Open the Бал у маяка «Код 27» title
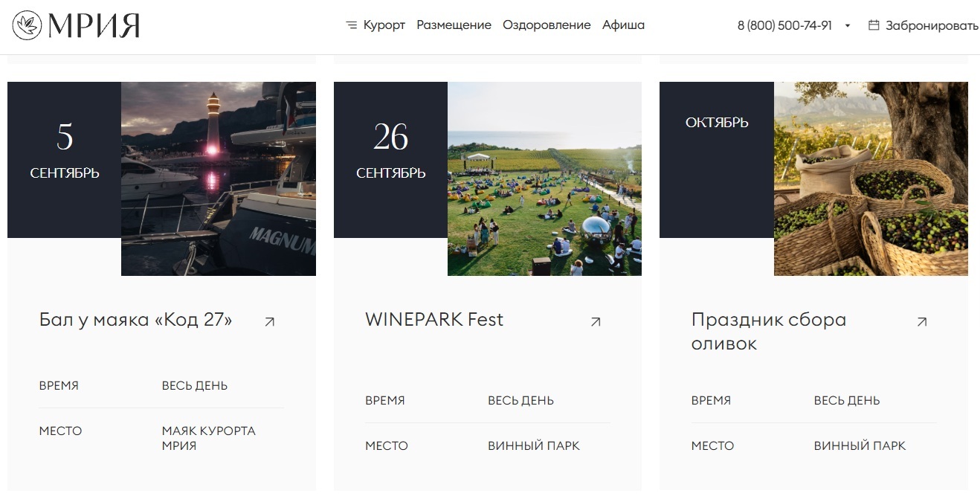The height and width of the screenshot is (499, 980). coord(135,320)
